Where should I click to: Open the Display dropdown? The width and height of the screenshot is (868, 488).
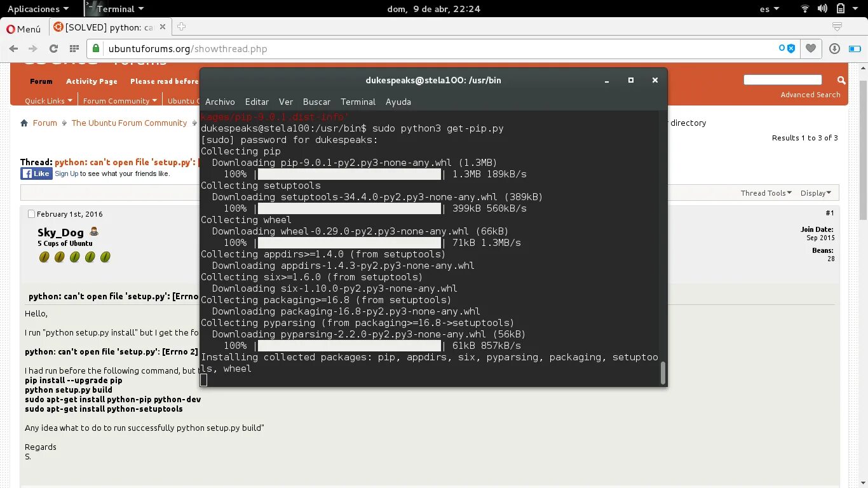point(816,193)
